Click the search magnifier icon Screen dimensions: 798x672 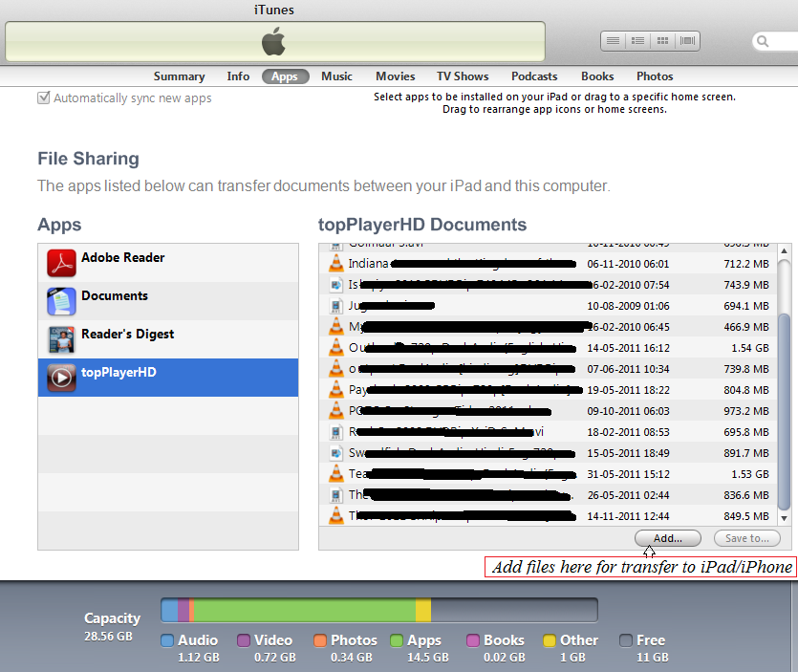click(763, 41)
